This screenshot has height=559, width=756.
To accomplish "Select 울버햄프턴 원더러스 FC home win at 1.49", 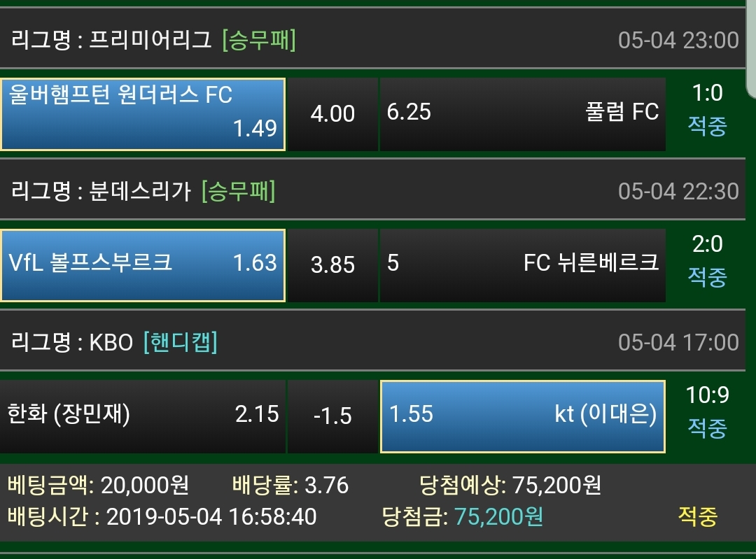I will pos(143,114).
